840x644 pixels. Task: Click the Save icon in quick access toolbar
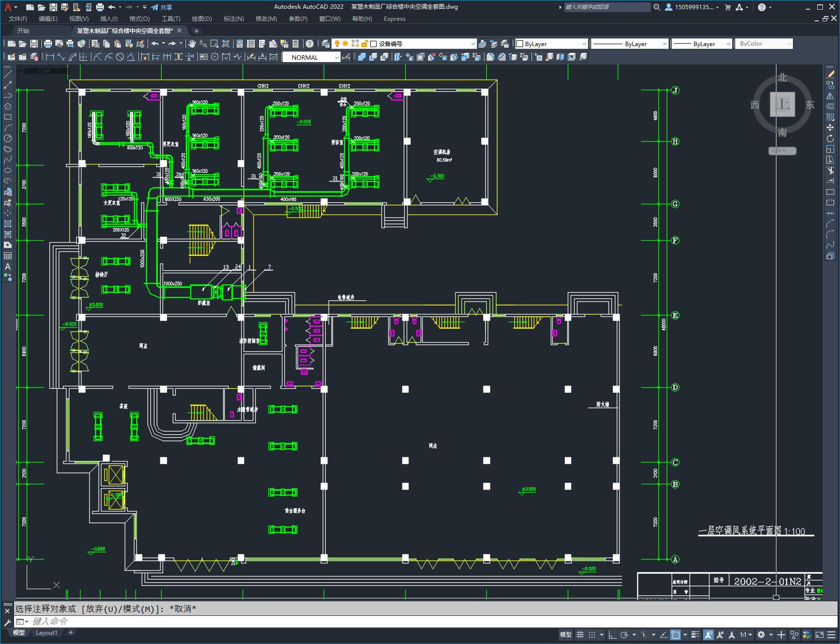click(53, 7)
